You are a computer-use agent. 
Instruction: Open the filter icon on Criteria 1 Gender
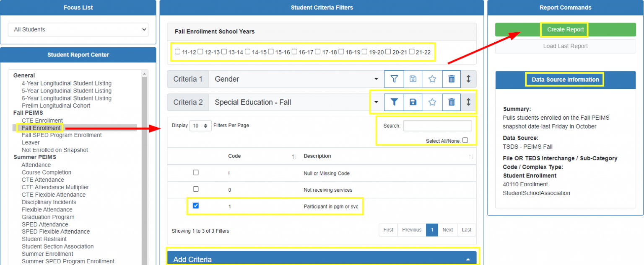tap(394, 79)
